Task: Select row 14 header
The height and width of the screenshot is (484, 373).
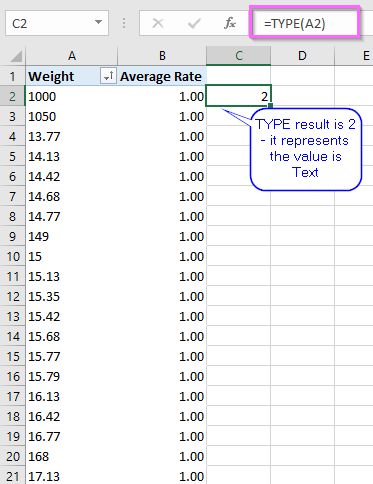Action: point(13,336)
